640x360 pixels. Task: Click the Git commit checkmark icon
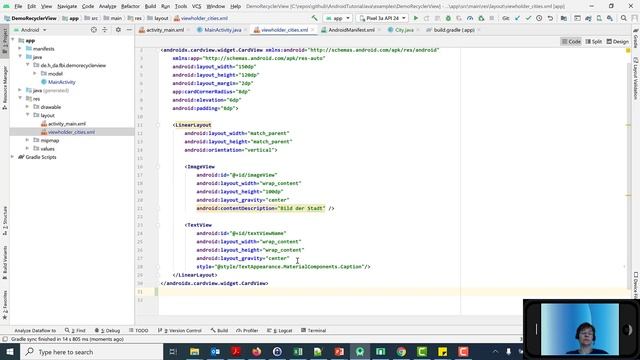click(528, 18)
